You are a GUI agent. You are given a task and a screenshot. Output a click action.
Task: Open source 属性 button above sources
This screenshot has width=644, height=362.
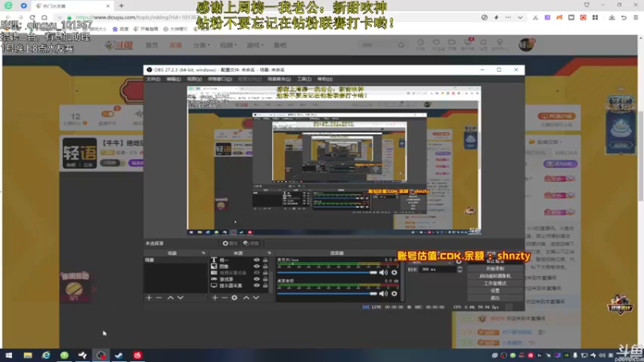tap(230, 244)
